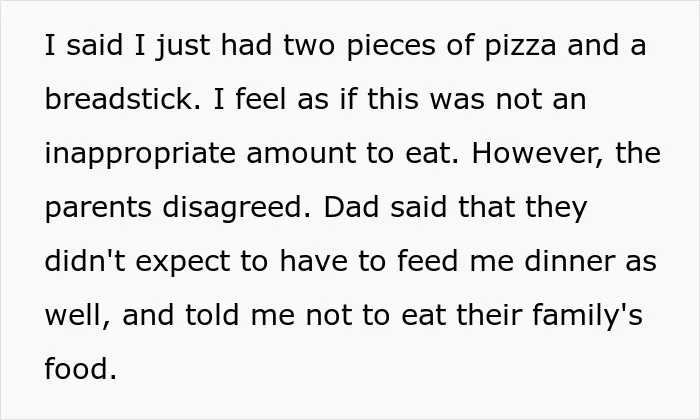700x420 pixels.
Task: Click the word "dinner" in the paragraph
Action: (x=569, y=260)
